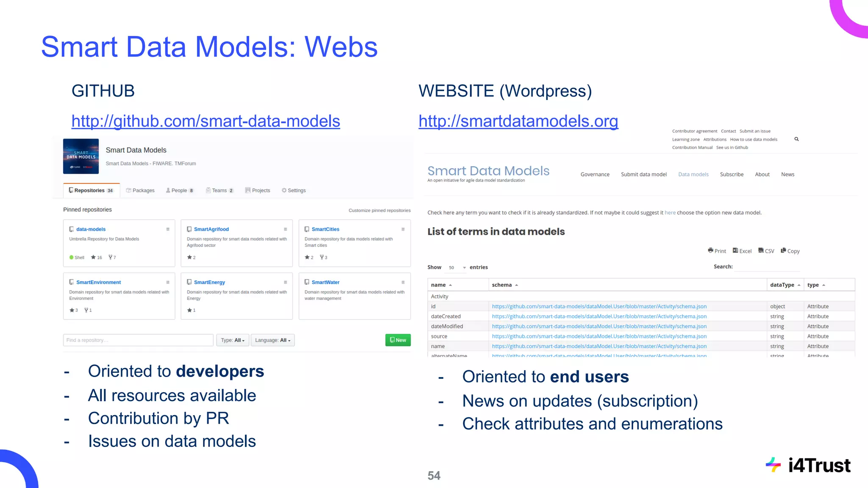Image resolution: width=868 pixels, height=488 pixels.
Task: Open the People tab
Action: tap(180, 191)
